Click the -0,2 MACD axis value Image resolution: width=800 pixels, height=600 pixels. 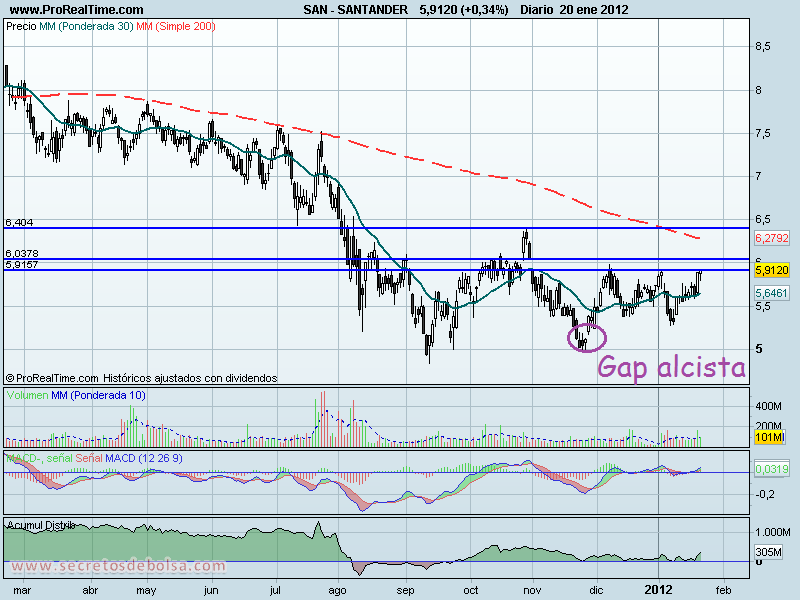click(764, 494)
